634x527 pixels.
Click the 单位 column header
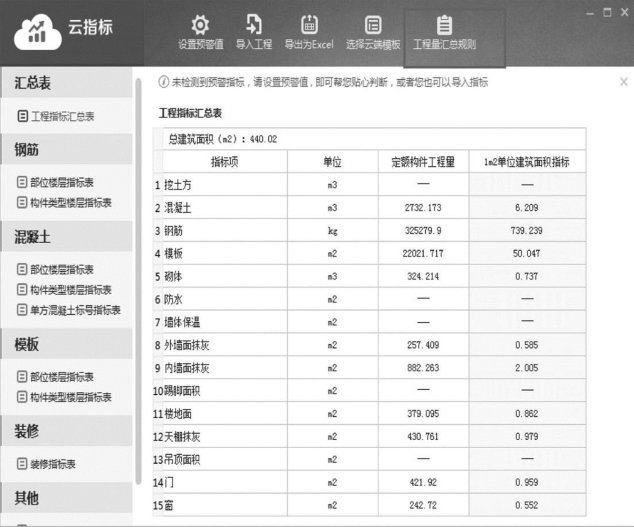(x=333, y=162)
